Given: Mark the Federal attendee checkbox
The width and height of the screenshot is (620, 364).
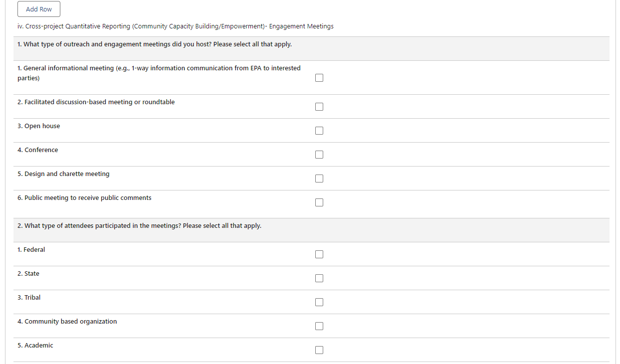Looking at the screenshot, I should pos(319,254).
